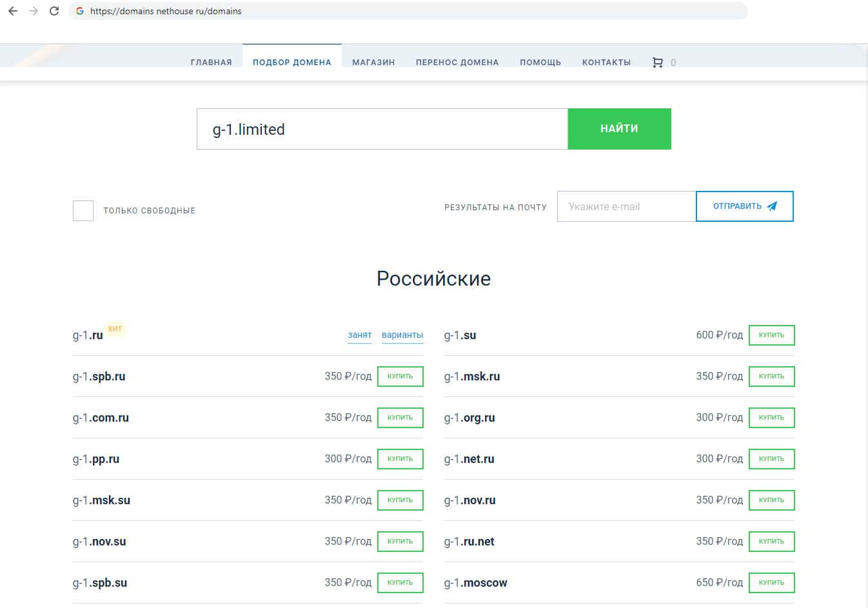Viewport: 868px width, 608px height.
Task: Go to the 'Помощь' section
Action: tap(540, 63)
